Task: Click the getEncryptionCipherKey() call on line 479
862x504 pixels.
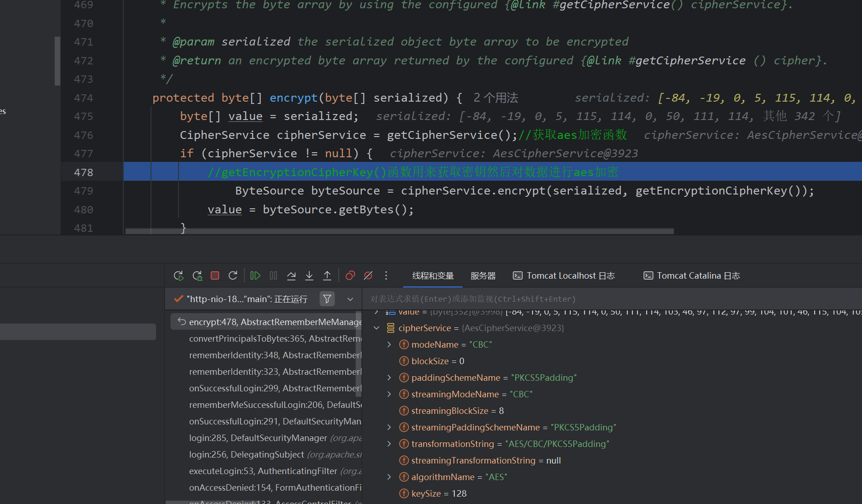Action: point(718,191)
